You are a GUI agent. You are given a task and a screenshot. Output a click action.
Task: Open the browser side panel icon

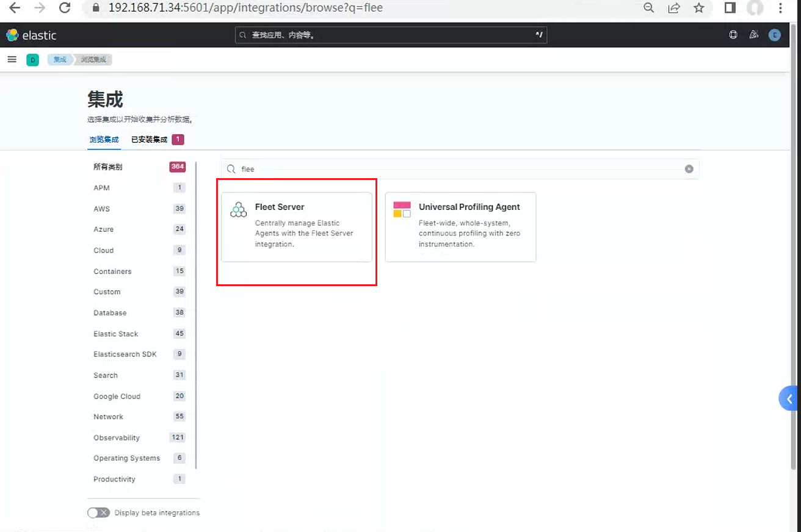click(x=730, y=8)
